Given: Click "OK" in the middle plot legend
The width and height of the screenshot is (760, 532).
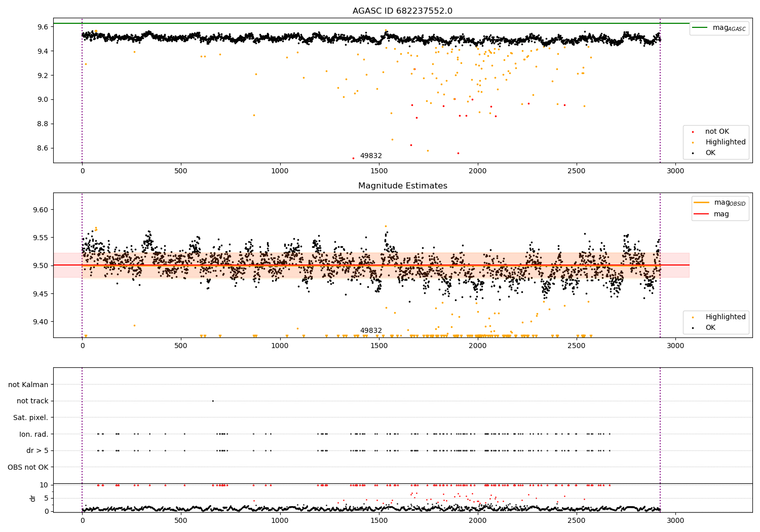Looking at the screenshot, I should point(710,328).
